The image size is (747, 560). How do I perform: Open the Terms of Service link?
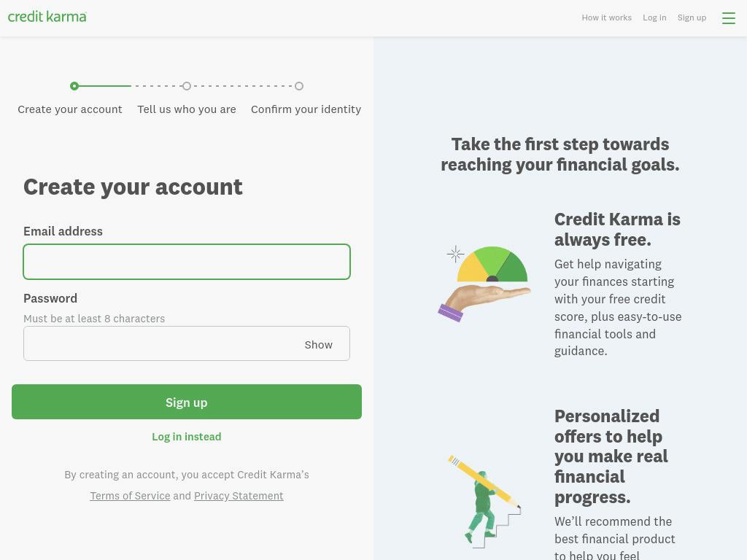pos(130,496)
